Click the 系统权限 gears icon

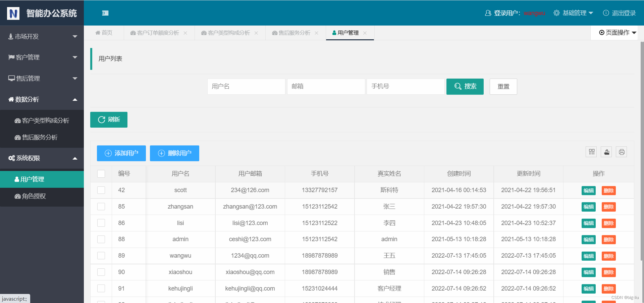pyautogui.click(x=12, y=158)
